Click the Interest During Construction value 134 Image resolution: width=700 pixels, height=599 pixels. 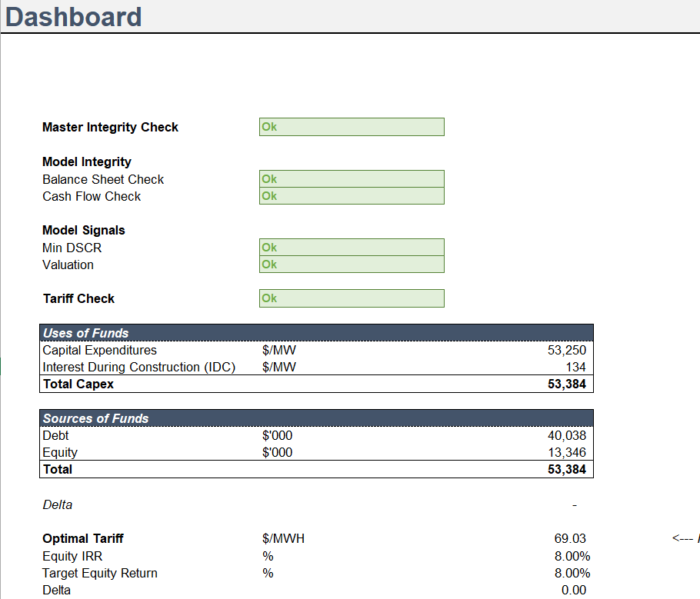575,367
